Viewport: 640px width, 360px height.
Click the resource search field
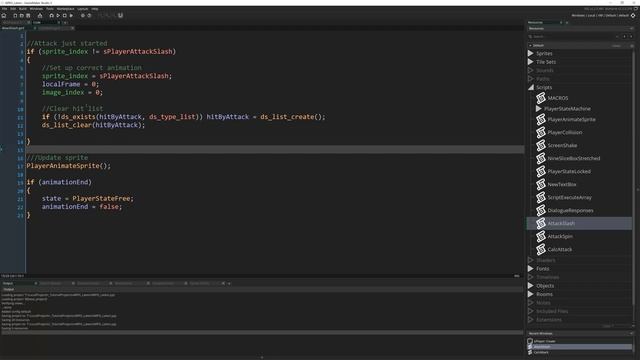pyautogui.click(x=571, y=37)
